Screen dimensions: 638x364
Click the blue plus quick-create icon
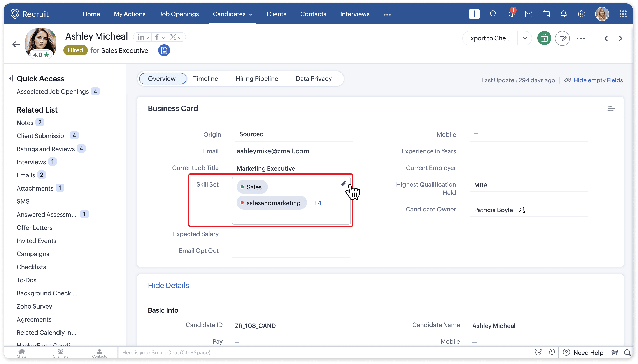click(x=474, y=14)
